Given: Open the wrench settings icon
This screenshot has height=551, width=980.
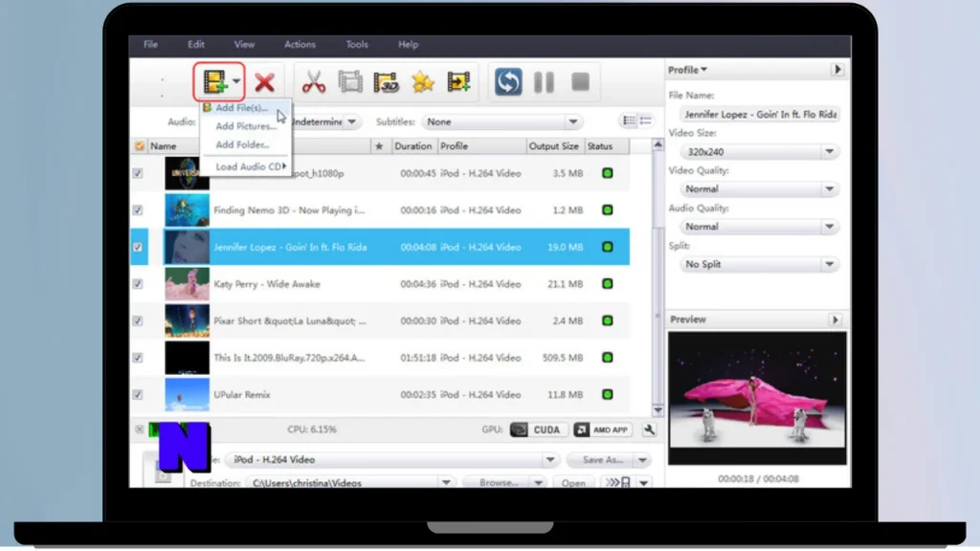Looking at the screenshot, I should 649,430.
